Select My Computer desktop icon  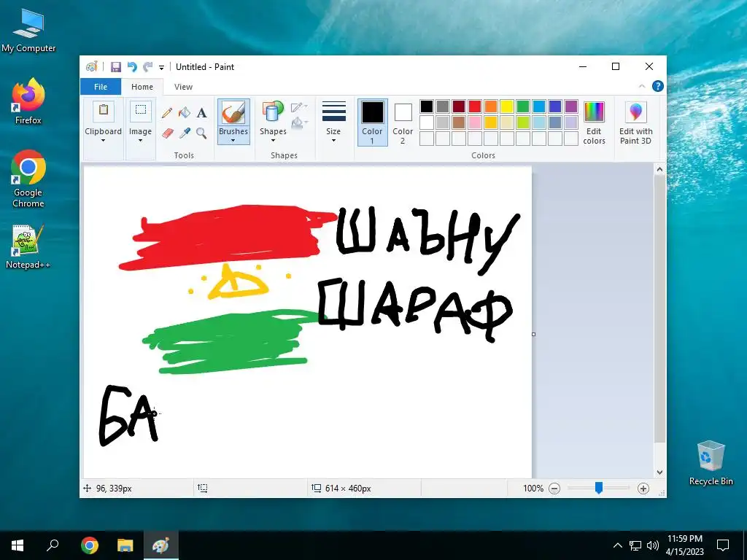[x=28, y=29]
